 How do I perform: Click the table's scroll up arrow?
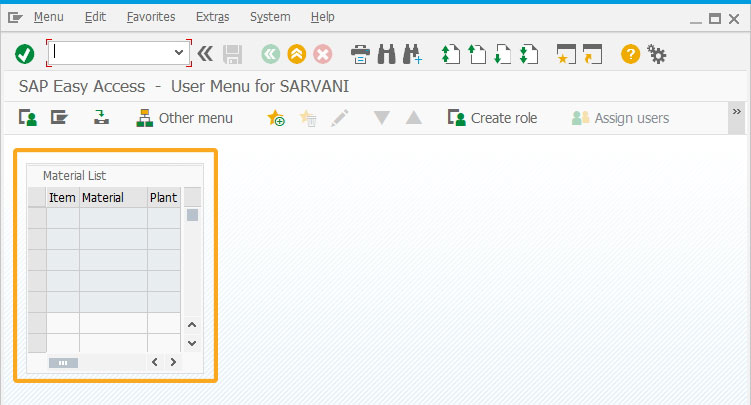pyautogui.click(x=192, y=325)
